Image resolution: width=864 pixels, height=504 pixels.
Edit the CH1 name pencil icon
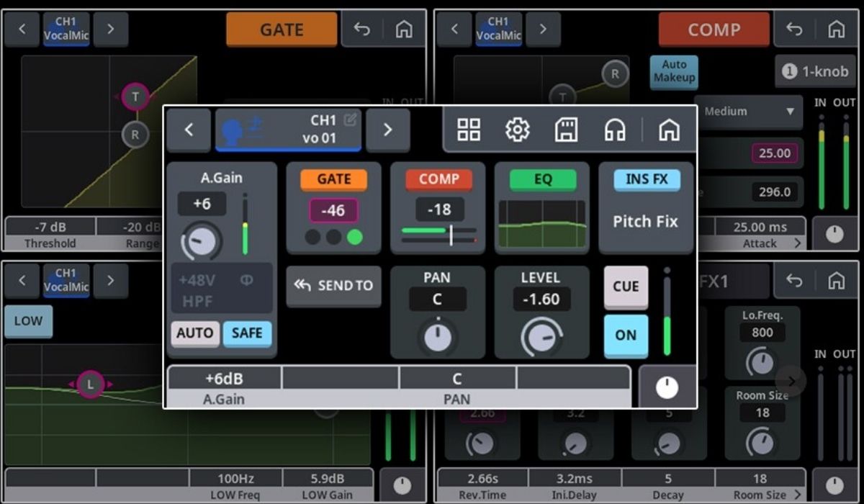(x=350, y=120)
